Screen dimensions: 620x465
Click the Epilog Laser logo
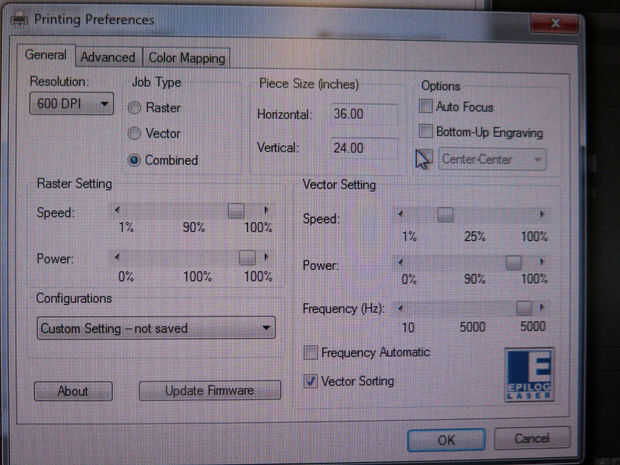coord(529,374)
